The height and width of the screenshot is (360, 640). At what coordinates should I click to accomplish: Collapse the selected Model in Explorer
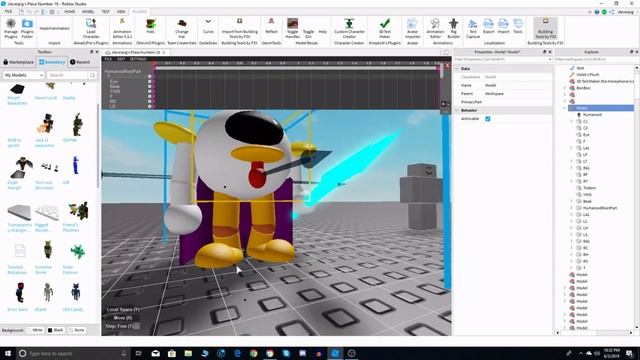point(565,108)
